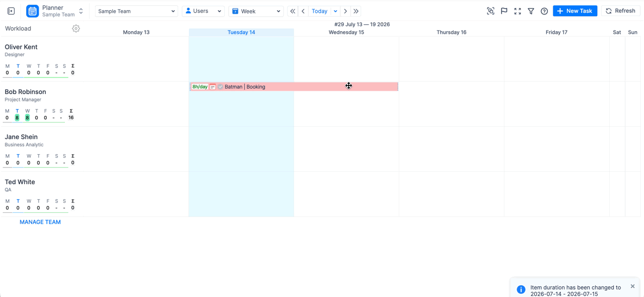
Task: Open Workload settings gear
Action: [x=76, y=29]
